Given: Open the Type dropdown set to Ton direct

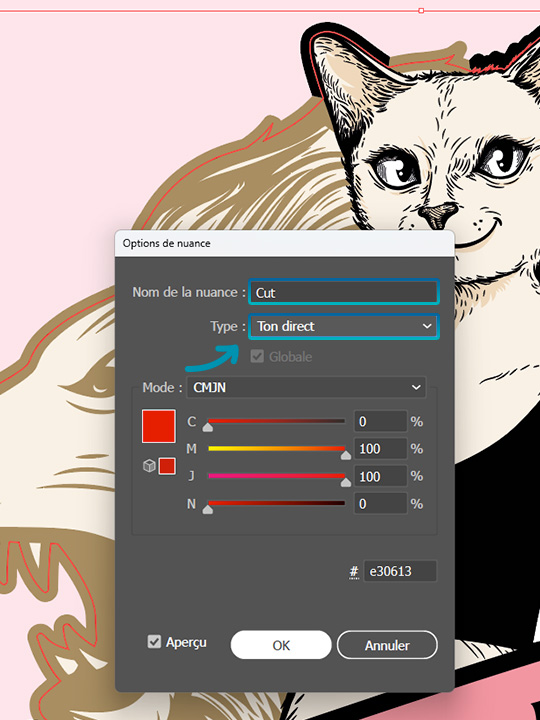Looking at the screenshot, I should tap(344, 326).
